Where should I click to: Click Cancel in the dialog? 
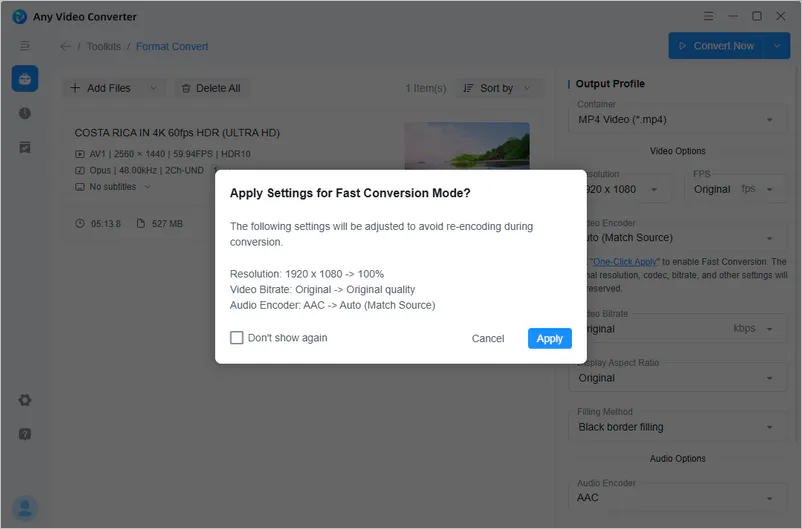pos(487,338)
